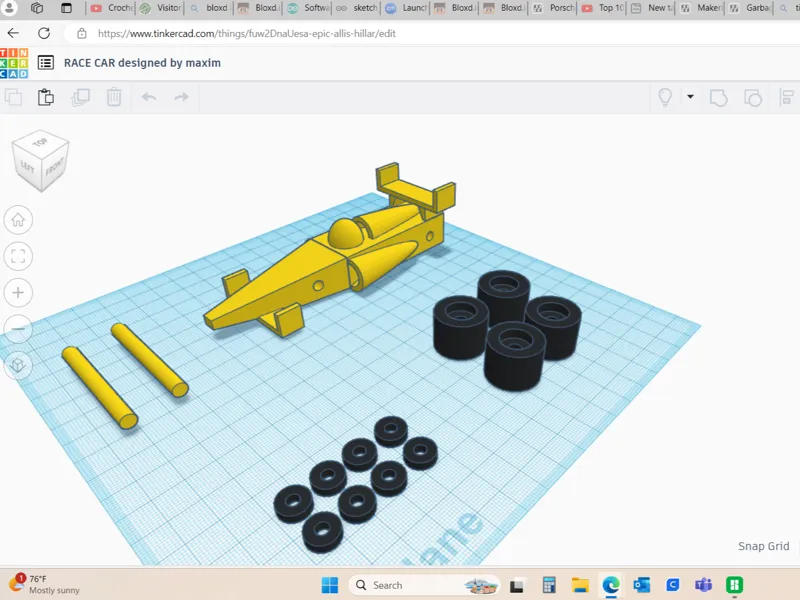Switch to the Croche browser tab
Viewport: 800px width, 600px height.
point(112,8)
